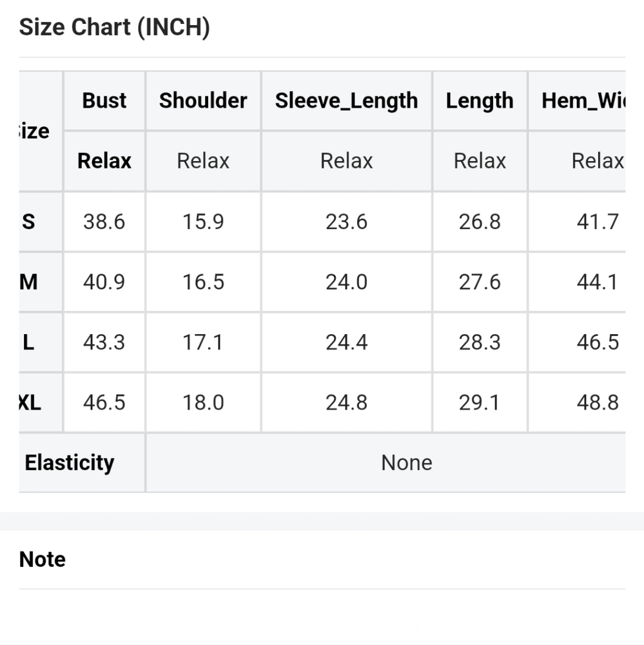This screenshot has height=645, width=644.
Task: Click the bold Relax label under Bust
Action: [x=104, y=161]
